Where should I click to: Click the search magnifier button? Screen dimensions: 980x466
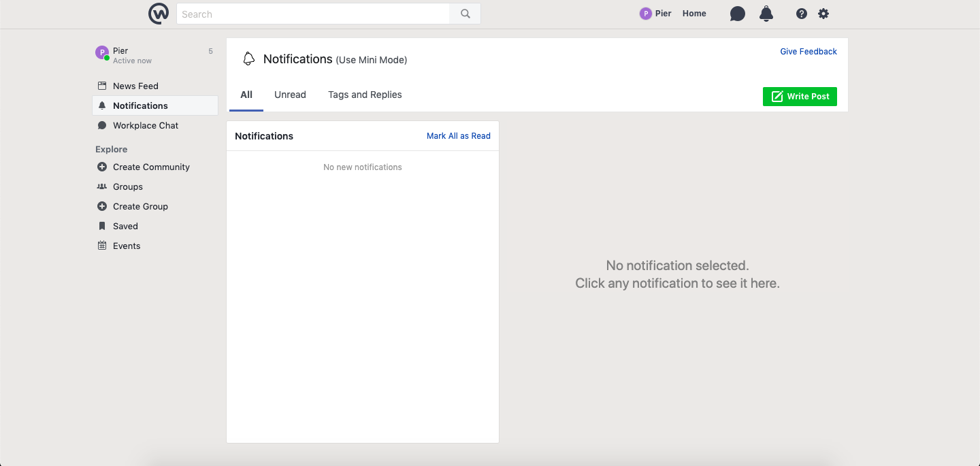[465, 14]
